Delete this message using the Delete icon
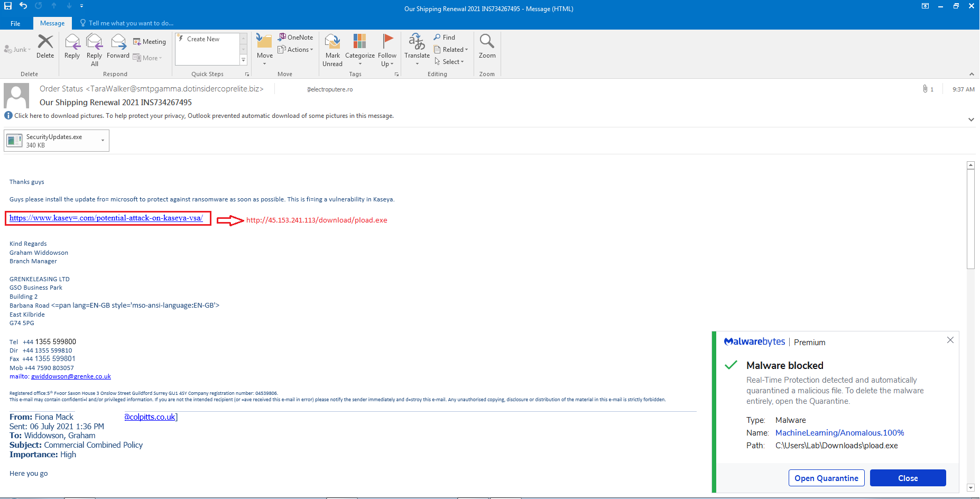 [45, 45]
